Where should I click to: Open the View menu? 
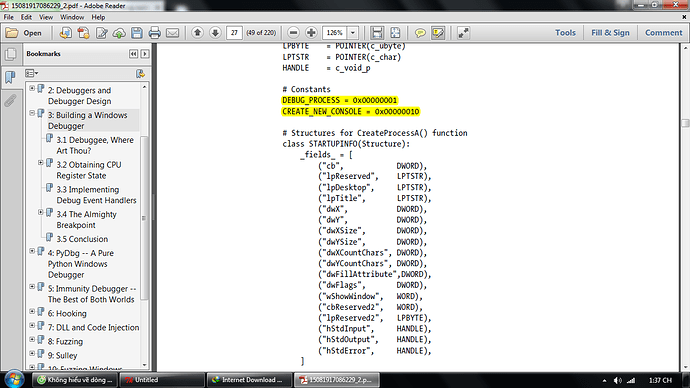click(46, 17)
